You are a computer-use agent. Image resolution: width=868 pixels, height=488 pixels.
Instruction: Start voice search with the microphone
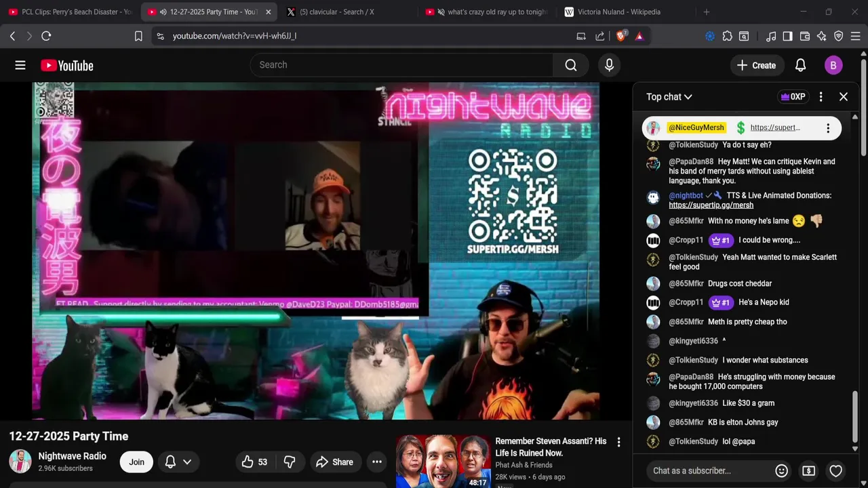coord(609,65)
